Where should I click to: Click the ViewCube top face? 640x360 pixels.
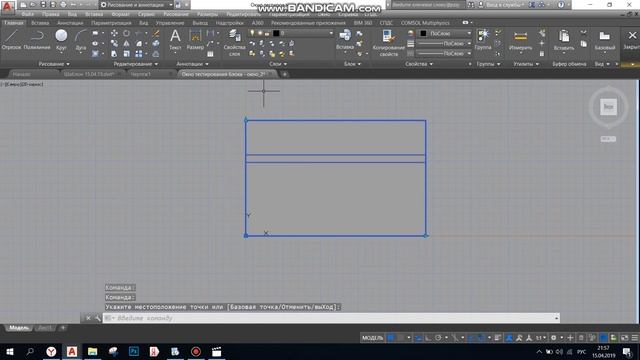[x=608, y=107]
